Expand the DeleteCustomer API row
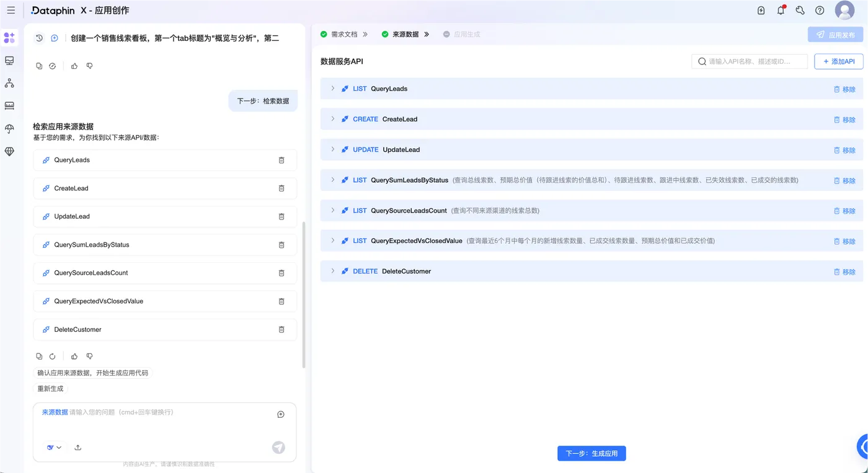868x473 pixels. [x=333, y=271]
